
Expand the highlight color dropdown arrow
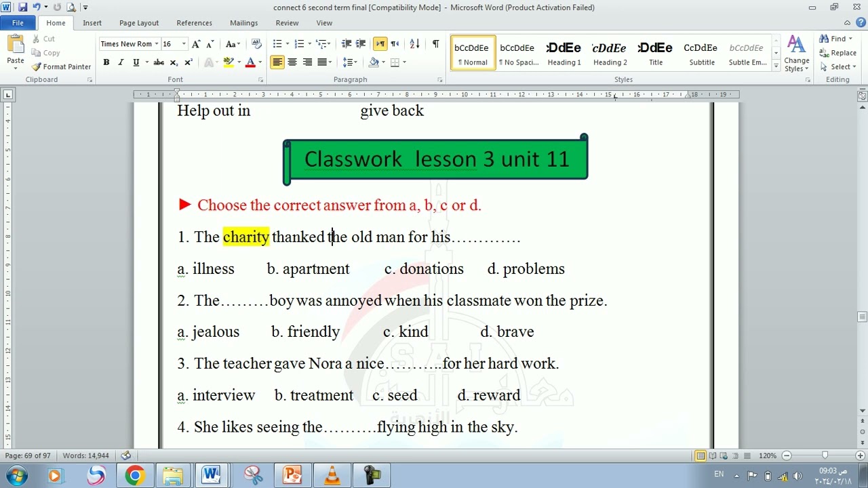[239, 62]
